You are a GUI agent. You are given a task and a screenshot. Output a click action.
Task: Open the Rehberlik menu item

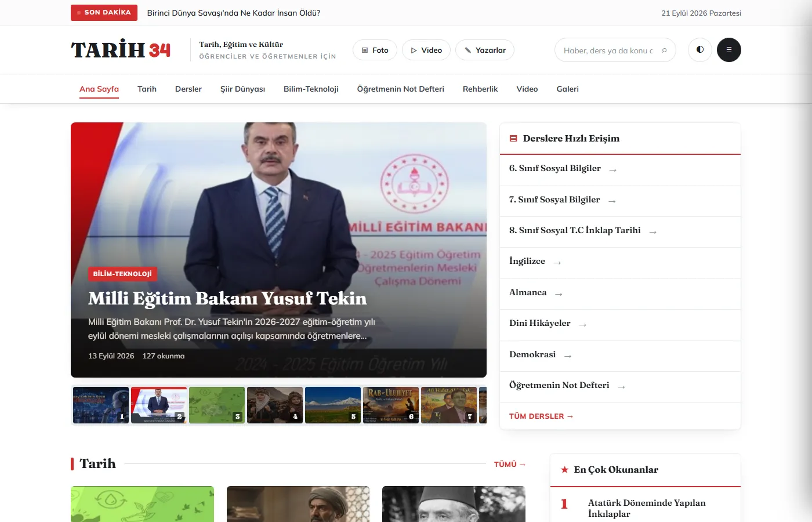pyautogui.click(x=480, y=89)
